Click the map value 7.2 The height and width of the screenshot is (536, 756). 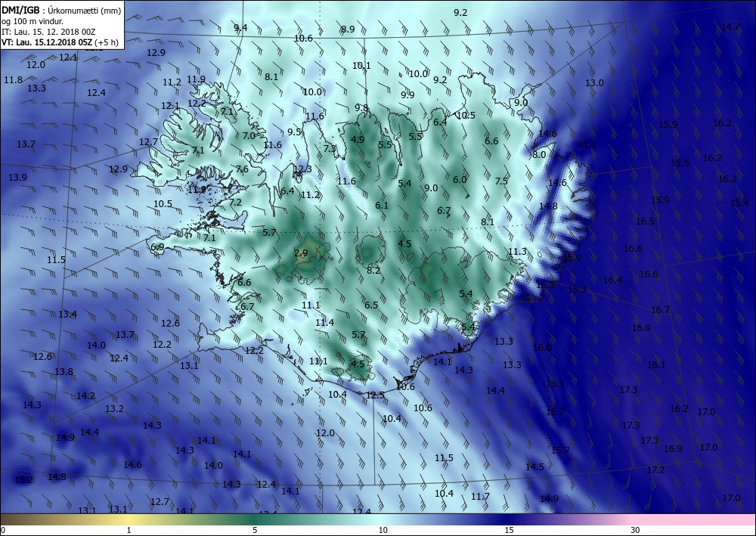[235, 203]
